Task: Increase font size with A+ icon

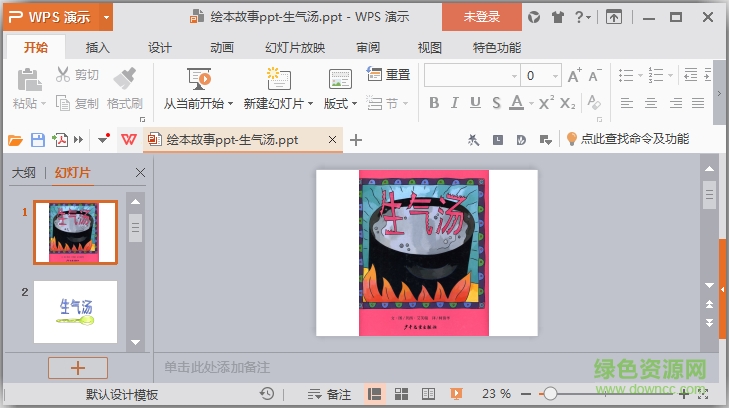Action: coord(574,75)
